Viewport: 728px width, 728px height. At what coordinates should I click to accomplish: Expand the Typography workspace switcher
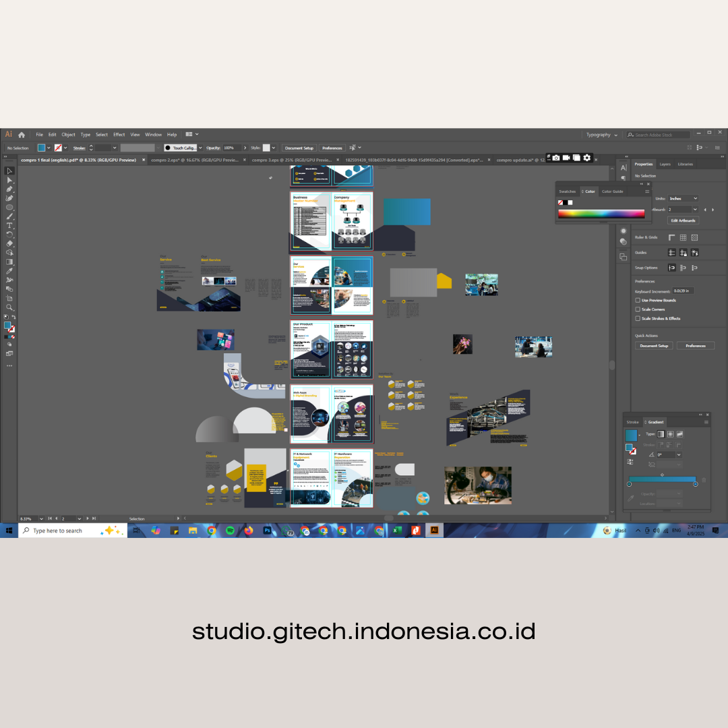tap(601, 135)
